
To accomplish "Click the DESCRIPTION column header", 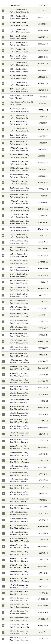I will click(15, 5).
